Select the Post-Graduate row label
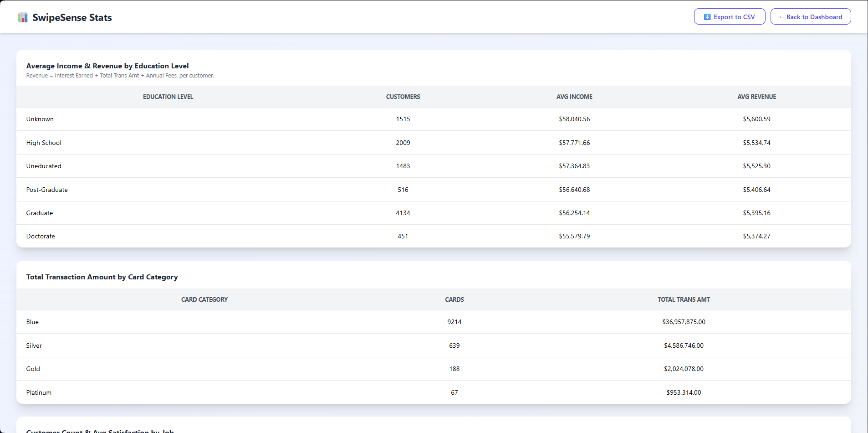 click(x=47, y=190)
